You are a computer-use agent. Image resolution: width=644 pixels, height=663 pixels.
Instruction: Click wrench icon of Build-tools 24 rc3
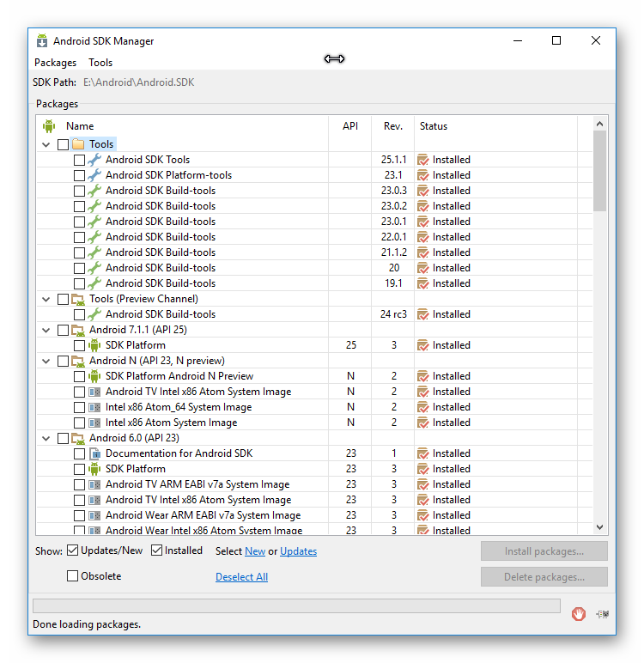click(x=94, y=314)
